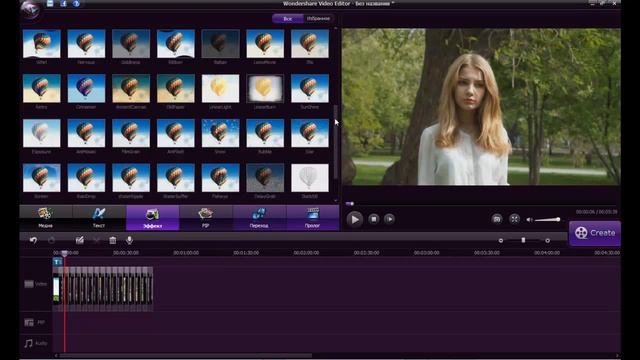Click the preview seek bar handle

click(350, 203)
